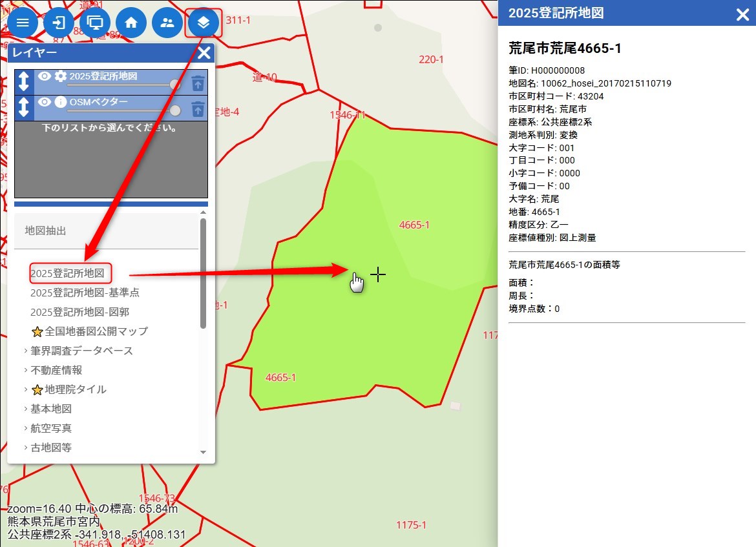The height and width of the screenshot is (547, 756).
Task: Remove the 2025登記所地図 layer with trash icon
Action: 198,83
